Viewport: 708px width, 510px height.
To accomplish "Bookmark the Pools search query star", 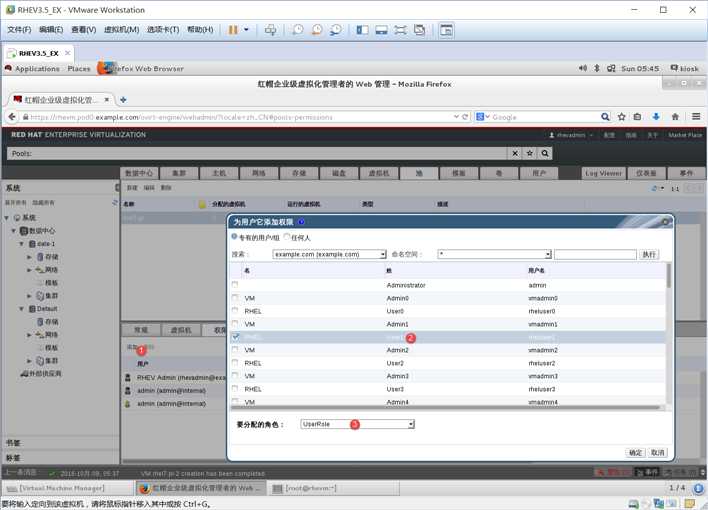I will coord(530,154).
